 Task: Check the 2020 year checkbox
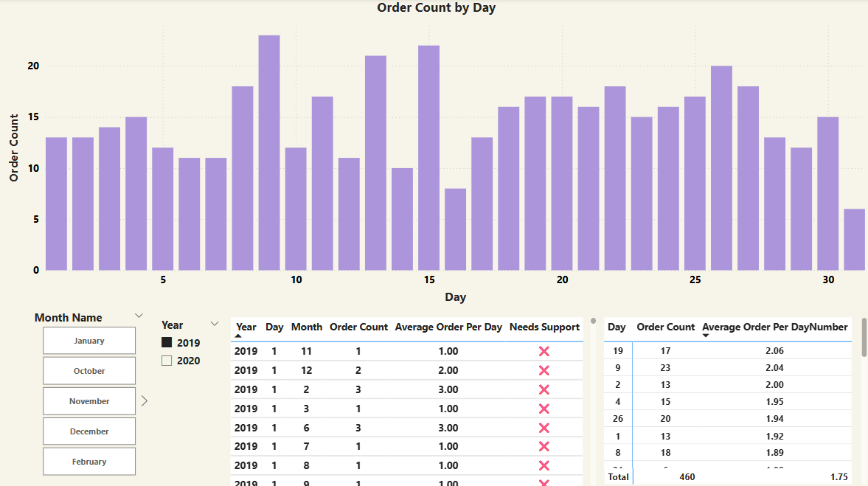(x=167, y=361)
